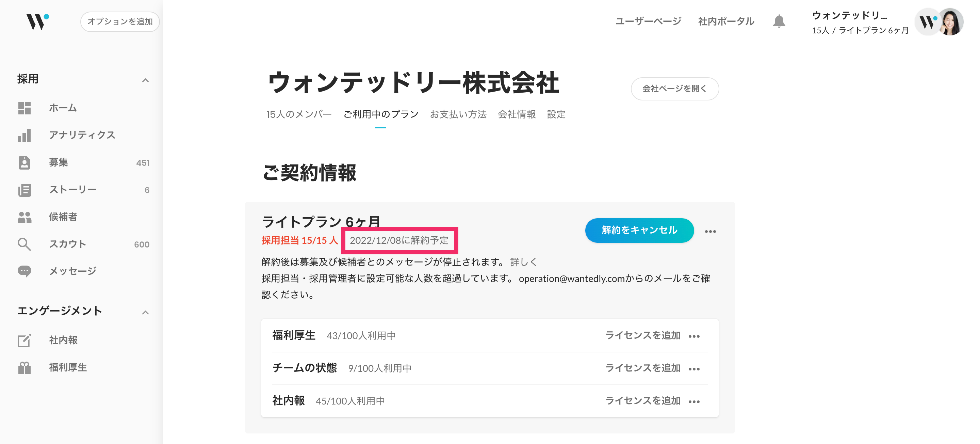Open the 会社情報 tab
This screenshot has width=980, height=444.
(517, 115)
